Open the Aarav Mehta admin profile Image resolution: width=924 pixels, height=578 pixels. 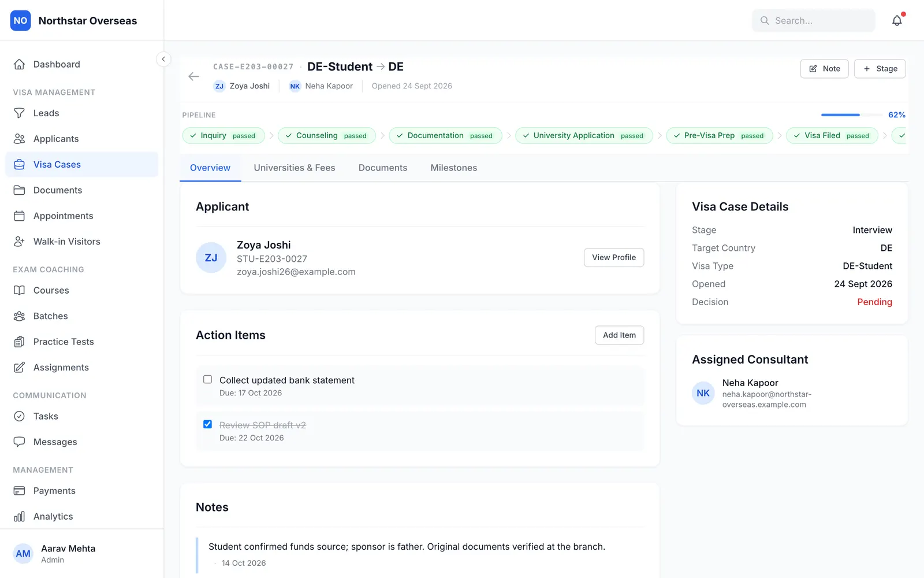tap(82, 554)
